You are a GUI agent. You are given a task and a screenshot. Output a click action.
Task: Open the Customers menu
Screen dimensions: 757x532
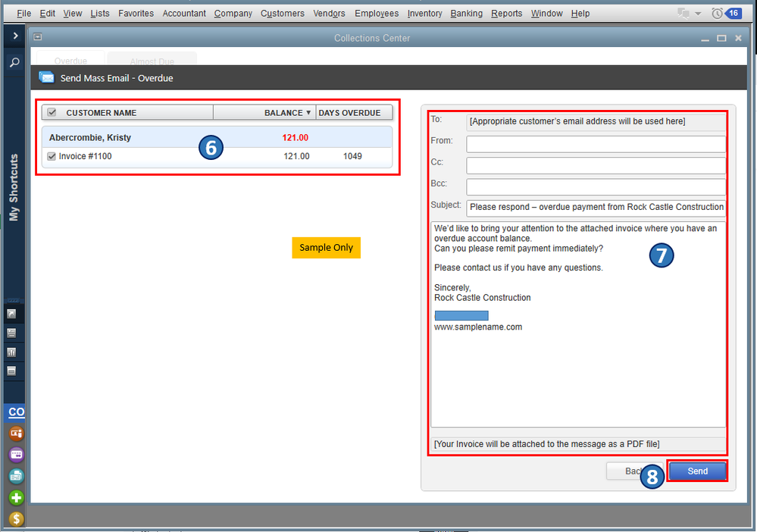tap(283, 14)
